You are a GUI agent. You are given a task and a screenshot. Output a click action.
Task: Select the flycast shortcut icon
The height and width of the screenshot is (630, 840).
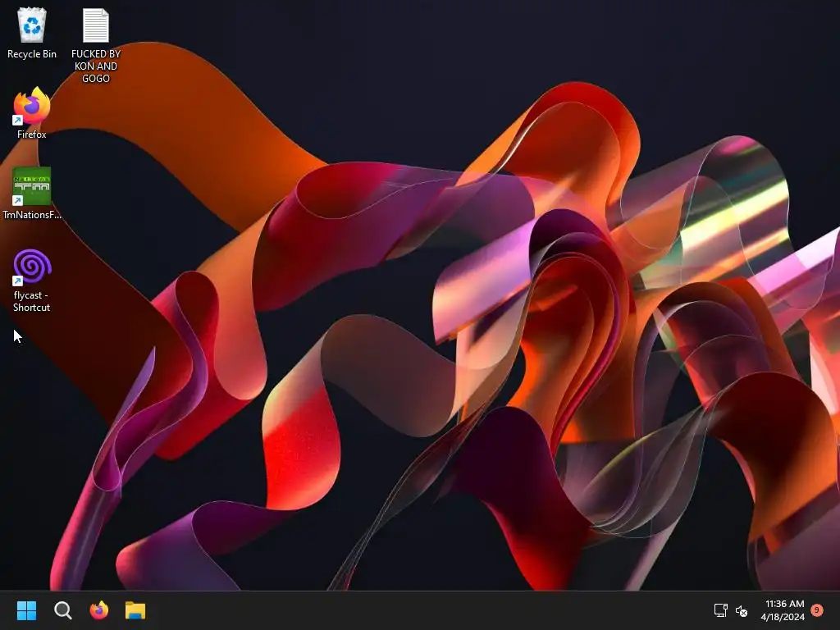pos(32,267)
